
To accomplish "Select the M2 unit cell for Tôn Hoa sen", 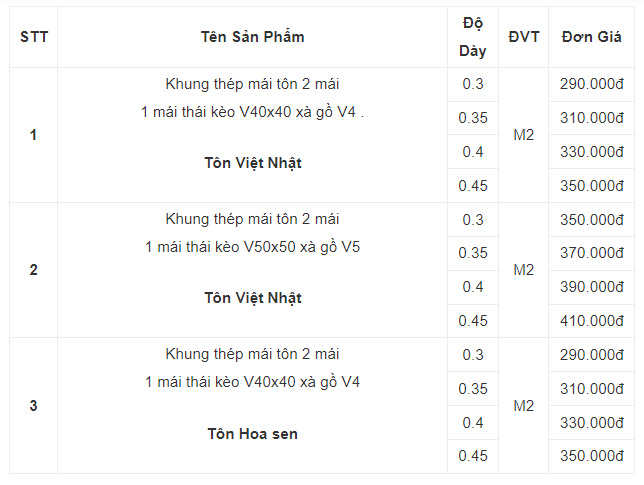I will [523, 405].
